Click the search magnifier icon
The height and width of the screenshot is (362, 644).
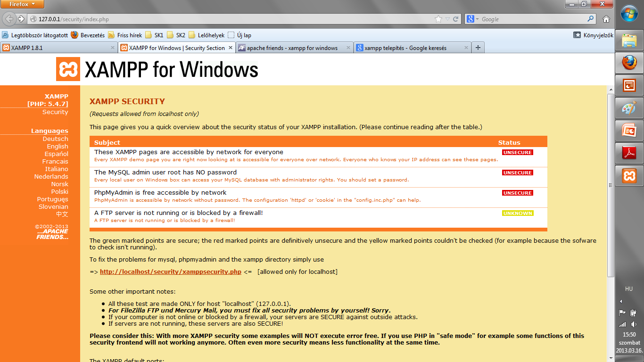coord(591,19)
